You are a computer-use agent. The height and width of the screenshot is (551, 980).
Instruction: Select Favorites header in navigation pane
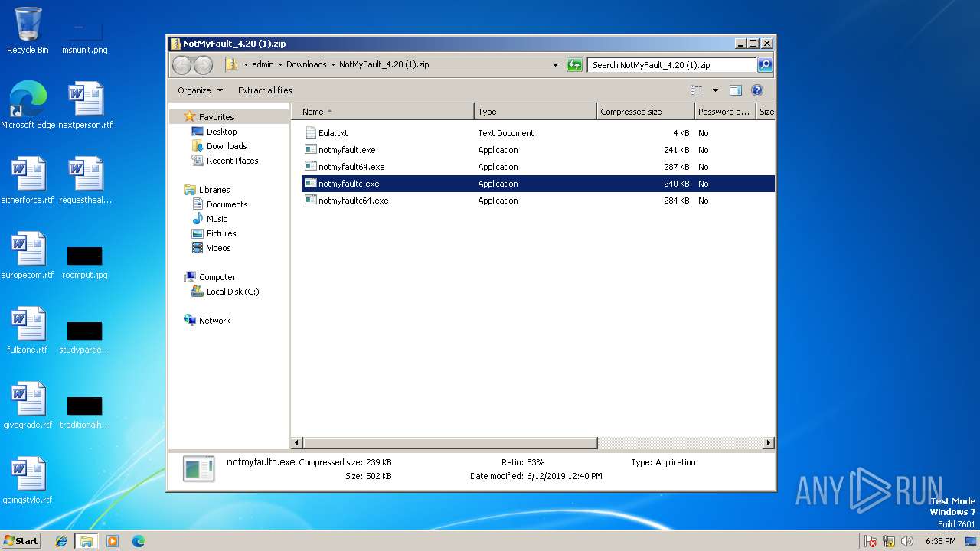point(216,117)
